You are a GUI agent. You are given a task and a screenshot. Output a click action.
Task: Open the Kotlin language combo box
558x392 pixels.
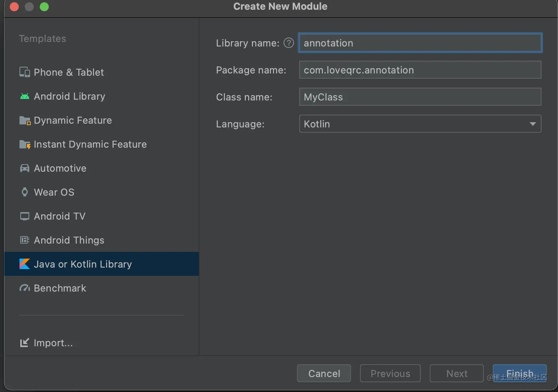pyautogui.click(x=412, y=124)
